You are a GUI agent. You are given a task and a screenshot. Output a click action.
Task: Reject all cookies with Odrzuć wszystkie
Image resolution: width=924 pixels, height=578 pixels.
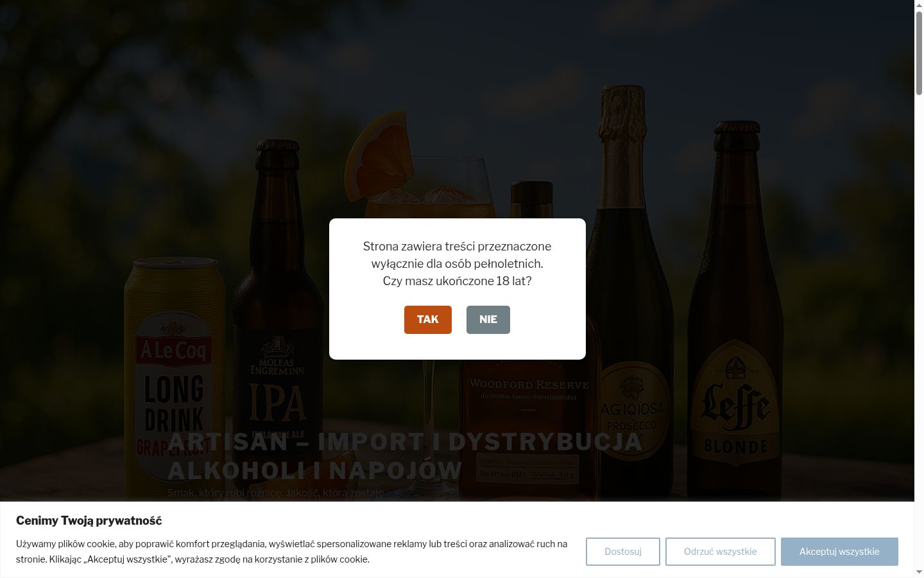tap(721, 552)
